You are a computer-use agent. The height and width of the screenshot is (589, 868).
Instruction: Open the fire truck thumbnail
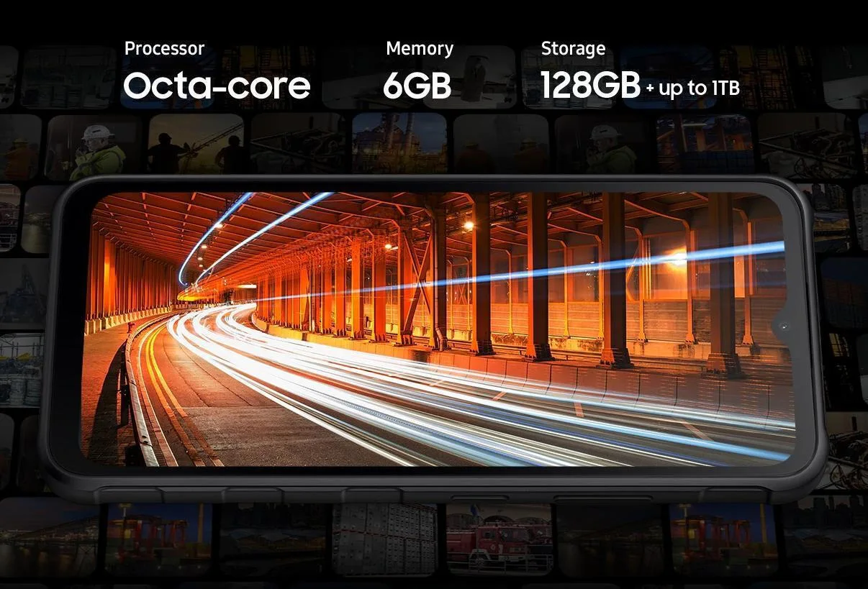tap(497, 538)
